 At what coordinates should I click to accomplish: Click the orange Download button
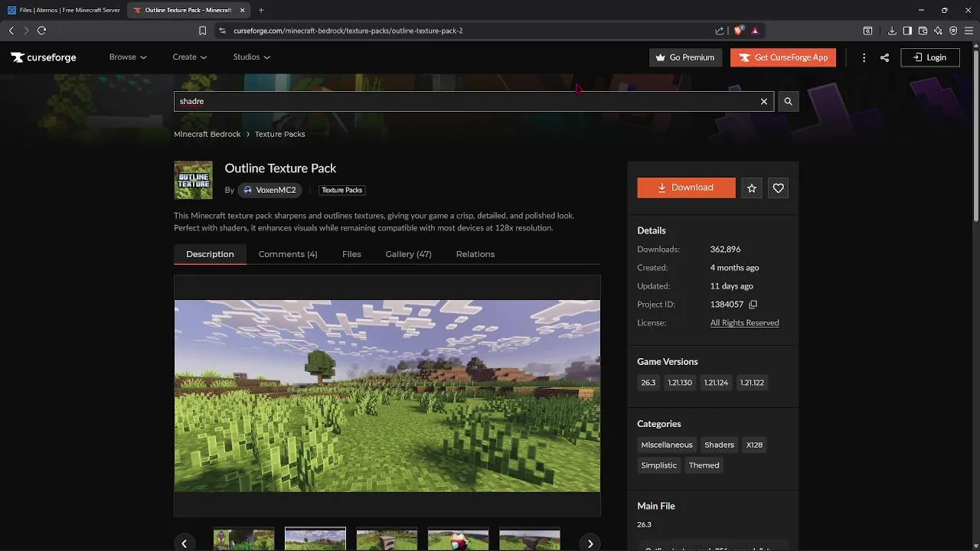686,187
